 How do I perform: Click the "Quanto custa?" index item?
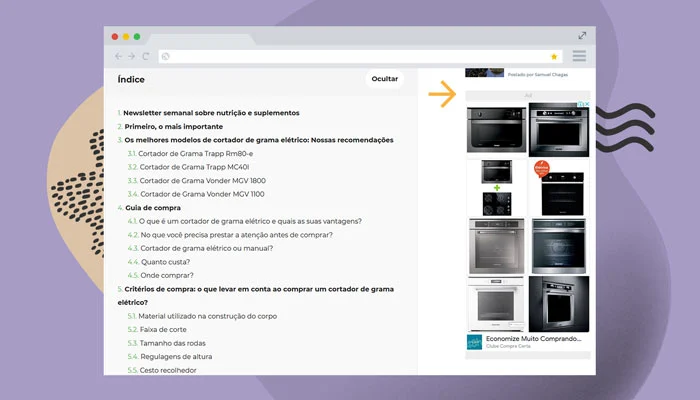[x=165, y=262]
